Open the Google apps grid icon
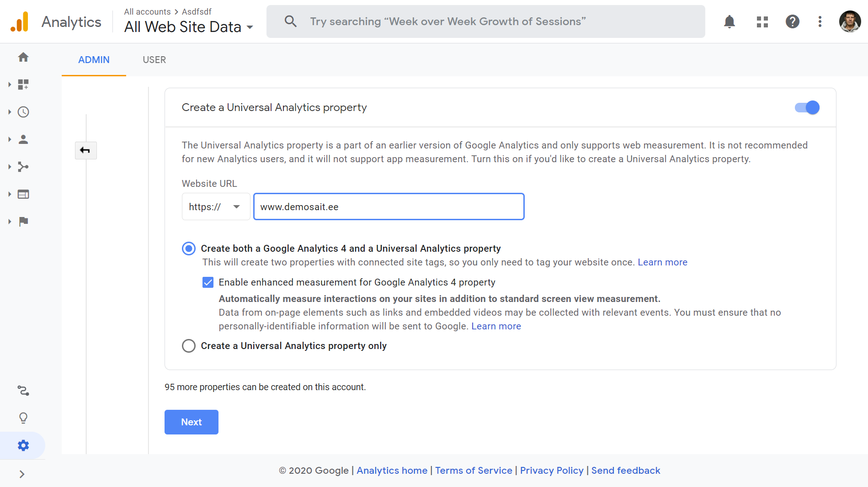Image resolution: width=868 pixels, height=487 pixels. coord(762,21)
